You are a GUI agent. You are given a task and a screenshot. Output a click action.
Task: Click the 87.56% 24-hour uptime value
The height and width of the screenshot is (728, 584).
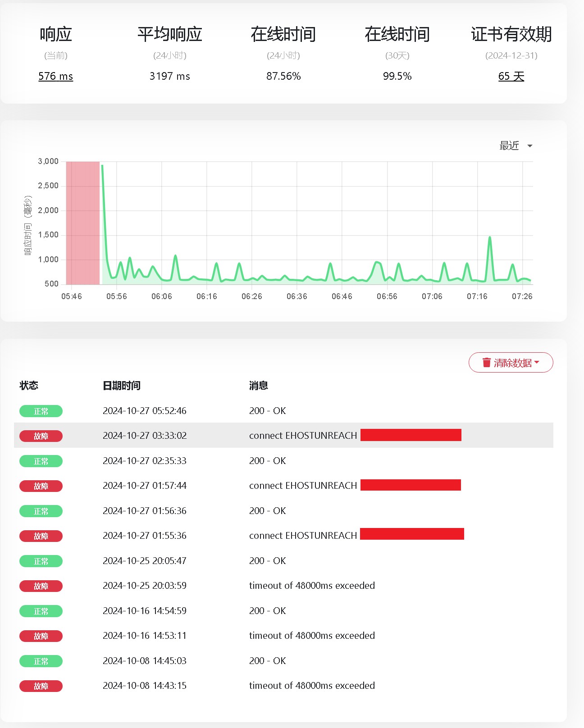coord(283,76)
